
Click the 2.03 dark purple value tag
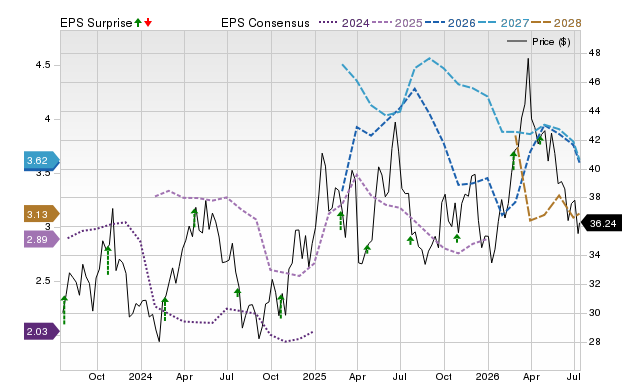click(42, 331)
